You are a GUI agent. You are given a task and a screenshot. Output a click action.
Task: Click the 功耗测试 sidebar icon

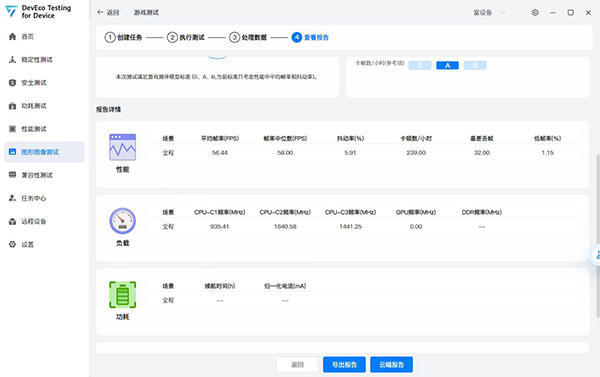coord(12,106)
